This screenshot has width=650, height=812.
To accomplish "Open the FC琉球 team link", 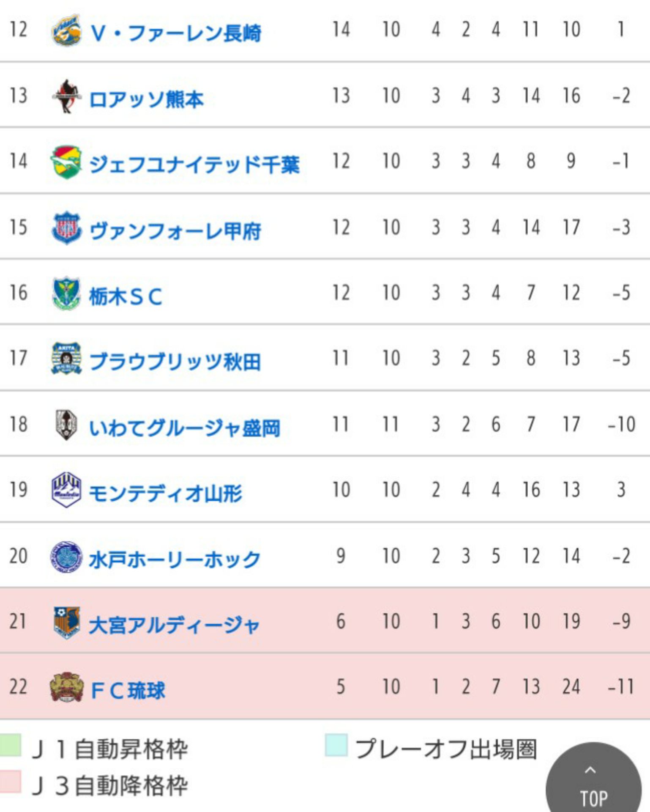I will 128,691.
